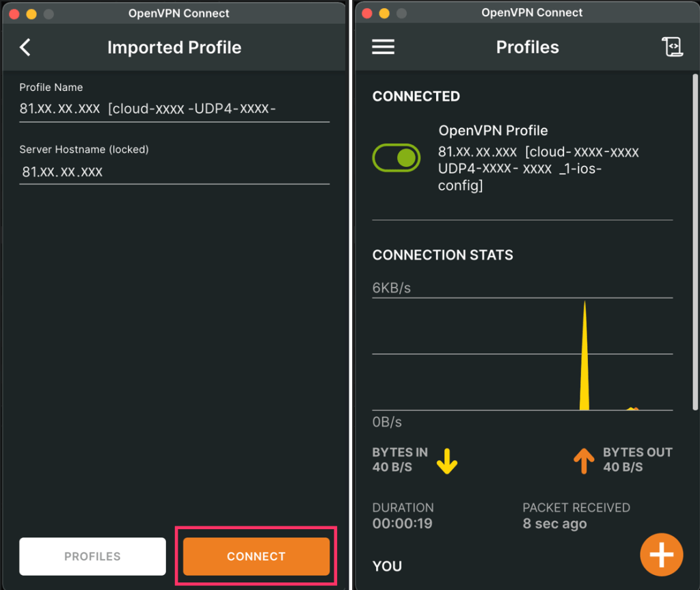Open the log file icon beside Profiles title
Screen dimensions: 700x590
coord(672,47)
